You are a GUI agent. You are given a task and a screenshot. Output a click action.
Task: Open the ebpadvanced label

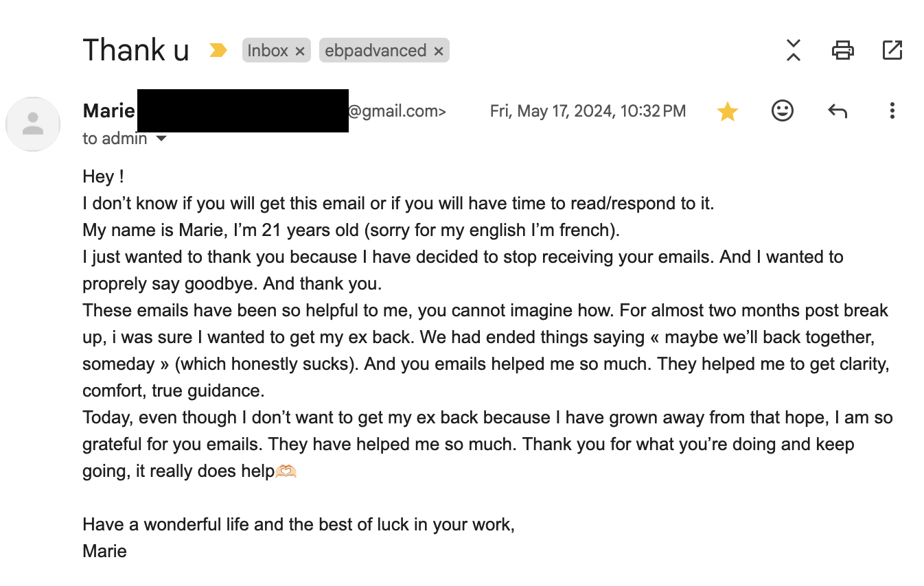(376, 50)
